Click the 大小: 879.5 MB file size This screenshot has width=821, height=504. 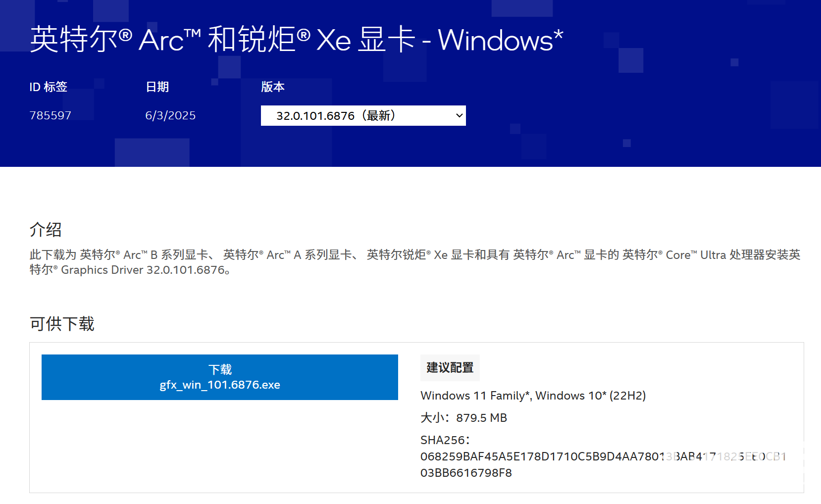[x=463, y=418]
